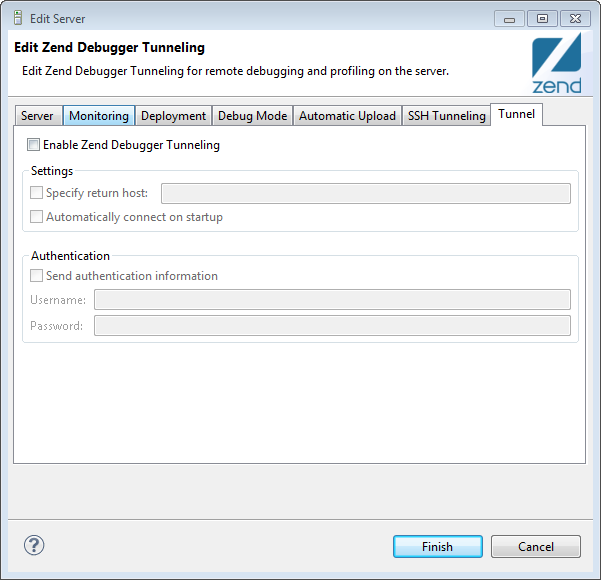Click the help question mark icon
Viewport: 601px width, 580px height.
pos(34,545)
